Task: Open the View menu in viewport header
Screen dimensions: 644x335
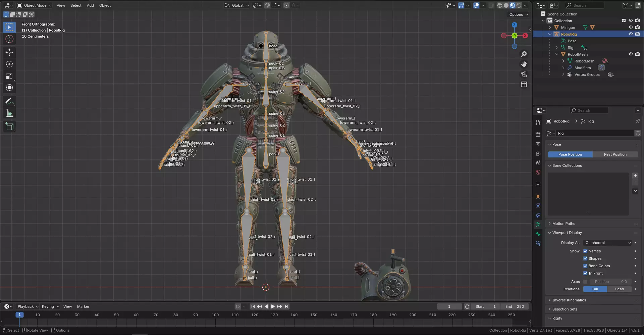Action: pos(61,5)
